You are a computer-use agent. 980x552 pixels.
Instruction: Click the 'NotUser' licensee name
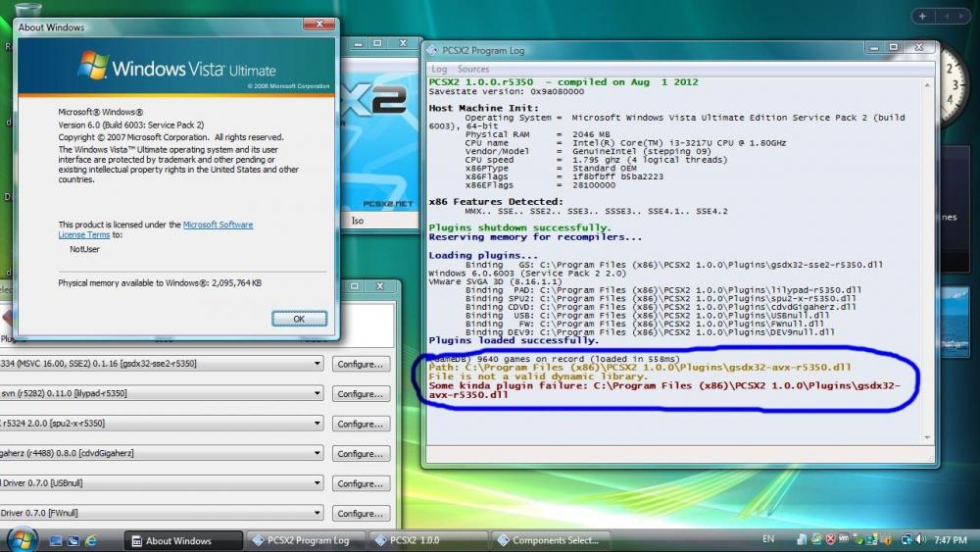84,249
